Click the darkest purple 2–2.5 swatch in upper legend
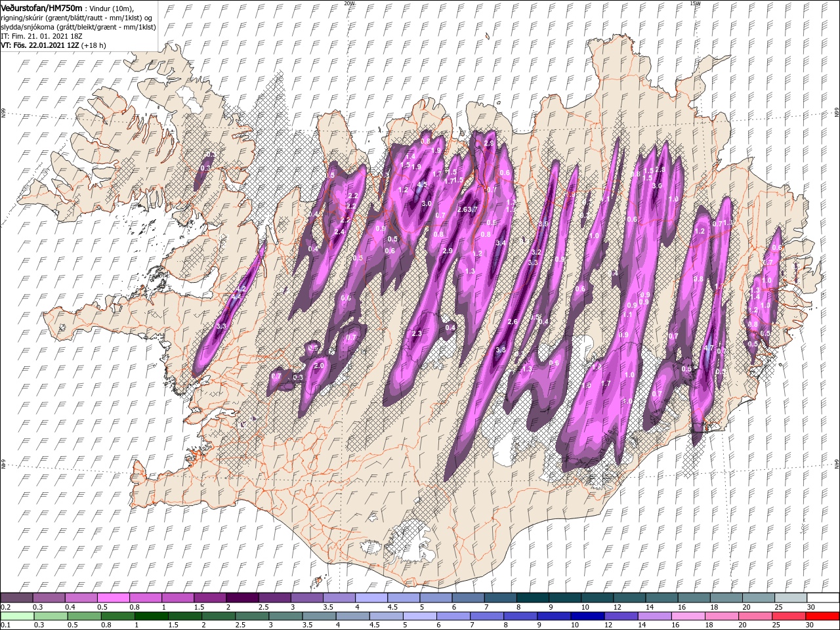840x630 pixels. (x=242, y=598)
